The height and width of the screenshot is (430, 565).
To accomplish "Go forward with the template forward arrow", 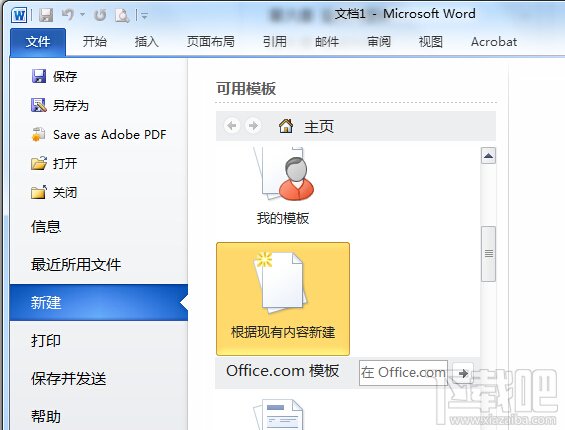I will [x=253, y=126].
